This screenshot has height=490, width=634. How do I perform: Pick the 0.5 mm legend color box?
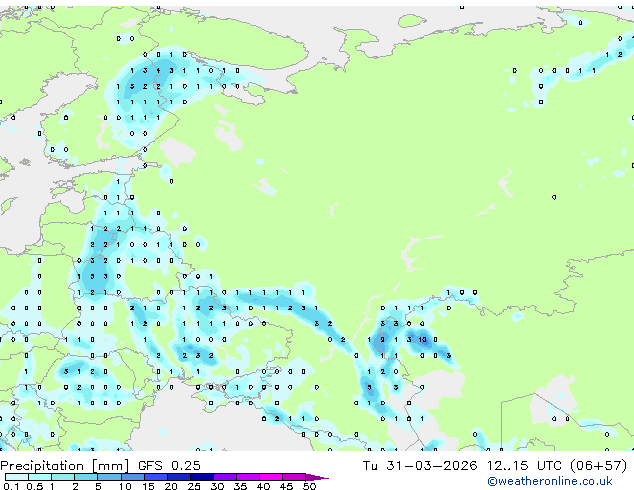tap(40, 477)
